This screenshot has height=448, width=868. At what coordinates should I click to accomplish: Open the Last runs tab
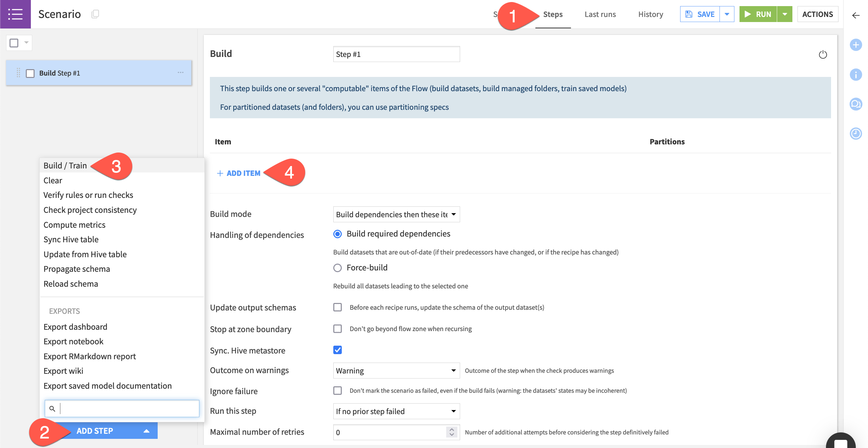coord(600,14)
